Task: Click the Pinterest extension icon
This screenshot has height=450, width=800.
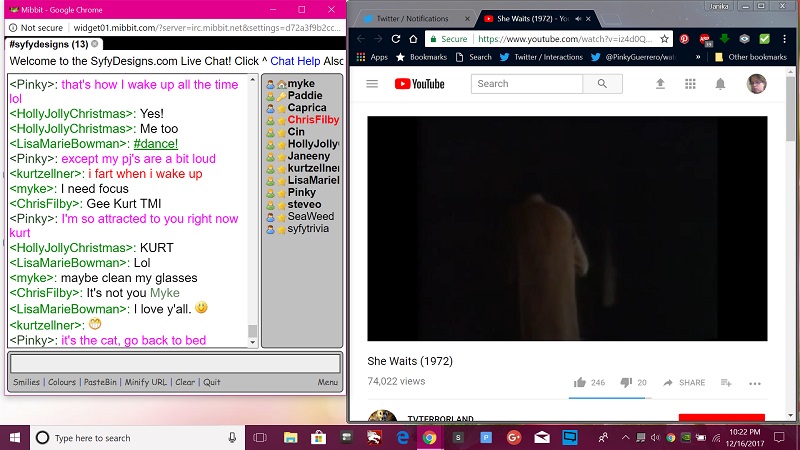Action: tap(684, 39)
